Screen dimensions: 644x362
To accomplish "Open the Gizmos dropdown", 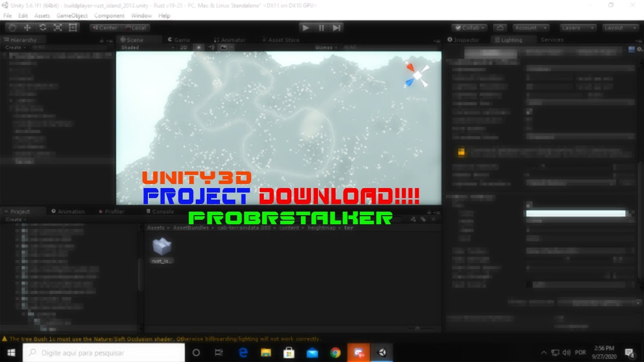I will (x=326, y=47).
